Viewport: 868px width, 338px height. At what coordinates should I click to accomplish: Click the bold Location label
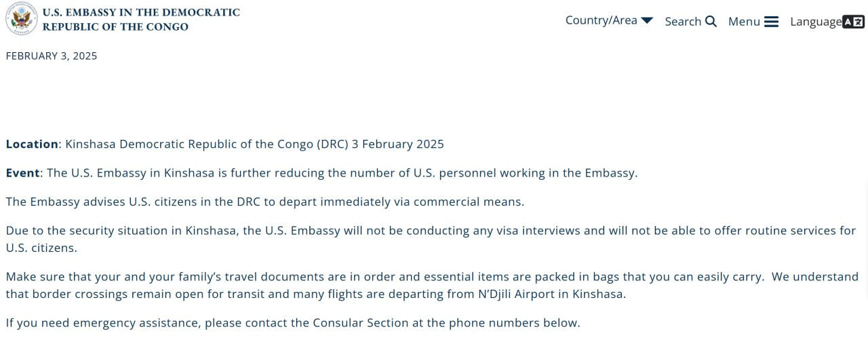32,144
